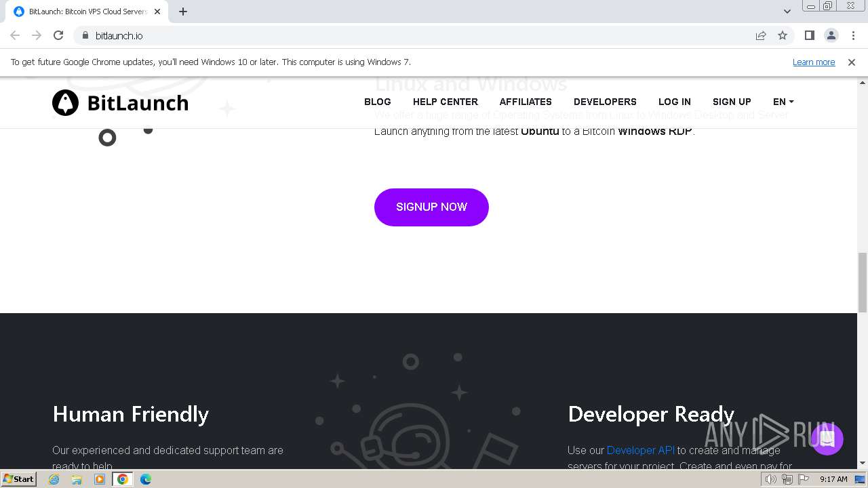The image size is (868, 488).
Task: Toggle the Chrome side panel icon
Action: click(x=809, y=35)
